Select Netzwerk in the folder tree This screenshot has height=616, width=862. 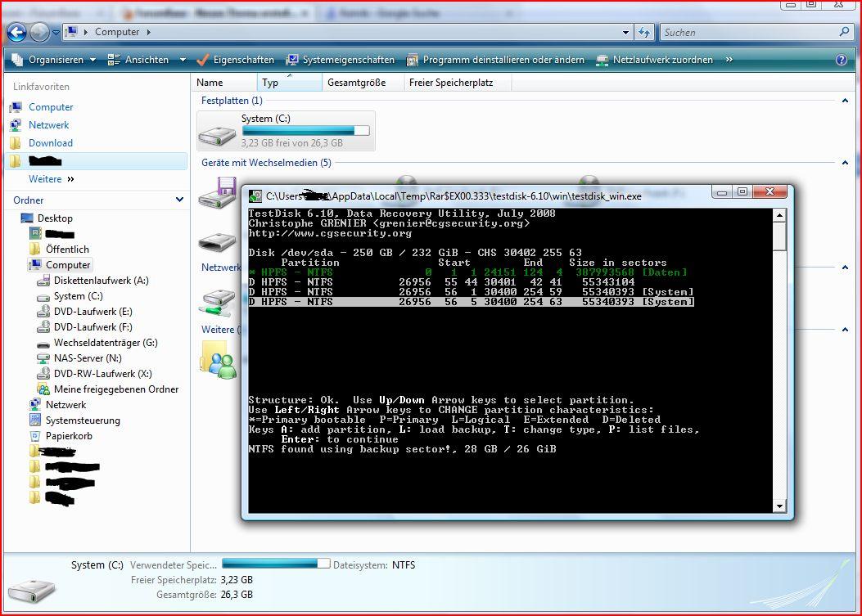point(65,405)
